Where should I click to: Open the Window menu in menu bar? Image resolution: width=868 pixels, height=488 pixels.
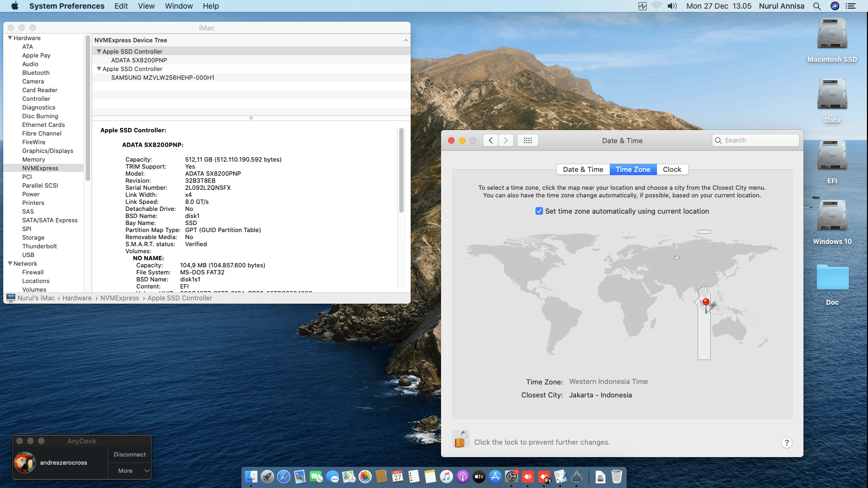click(x=178, y=6)
